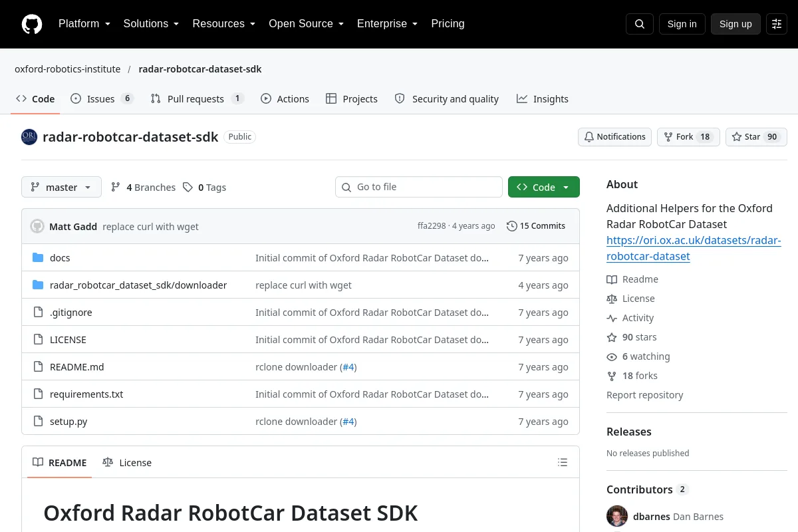This screenshot has height=532, width=798.
Task: Open the 4 Branches link
Action: coord(143,188)
